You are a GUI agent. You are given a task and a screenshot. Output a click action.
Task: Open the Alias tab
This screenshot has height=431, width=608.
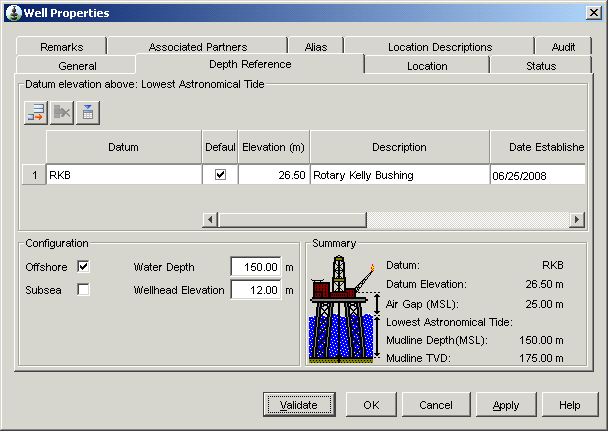click(x=316, y=47)
